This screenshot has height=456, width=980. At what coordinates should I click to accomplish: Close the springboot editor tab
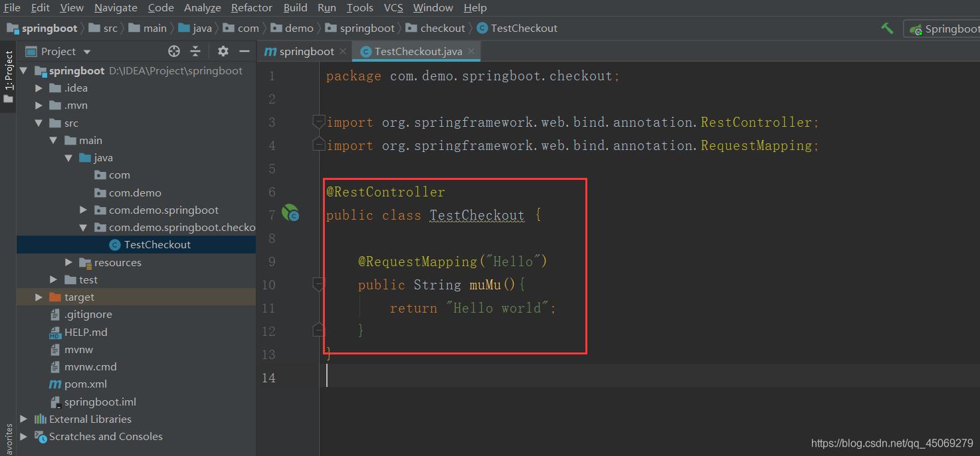pos(343,51)
